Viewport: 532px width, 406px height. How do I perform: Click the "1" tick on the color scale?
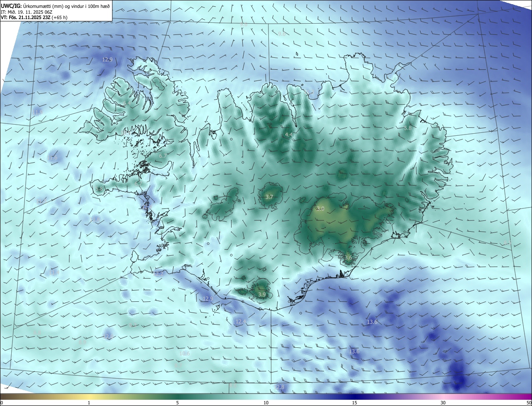pyautogui.click(x=89, y=403)
